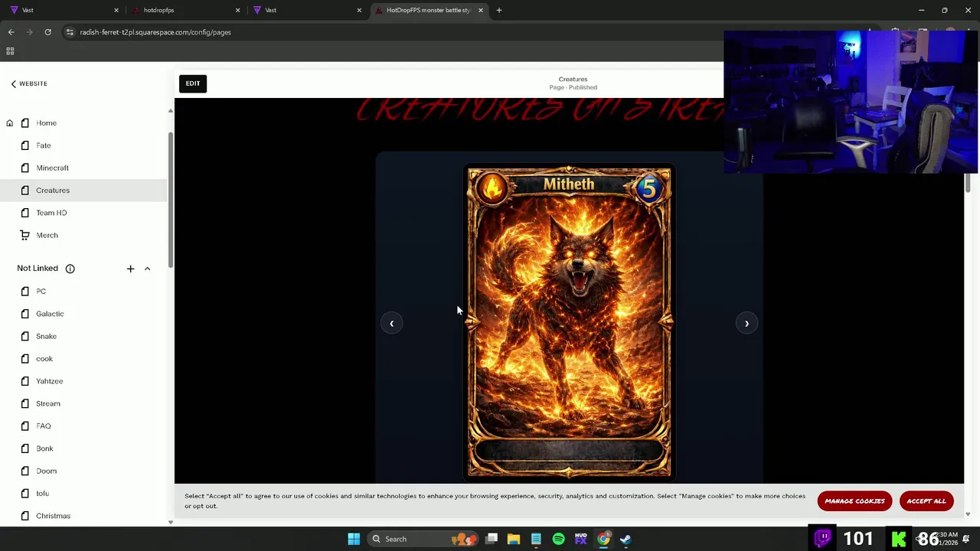The image size is (980, 551).
Task: Open the Christmas page
Action: coord(53,516)
